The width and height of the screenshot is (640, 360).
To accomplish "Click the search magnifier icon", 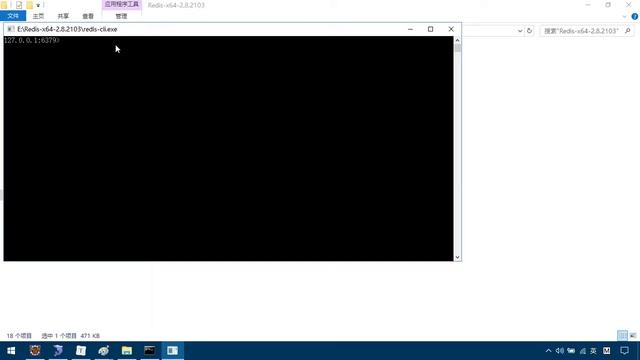I will pyautogui.click(x=628, y=31).
